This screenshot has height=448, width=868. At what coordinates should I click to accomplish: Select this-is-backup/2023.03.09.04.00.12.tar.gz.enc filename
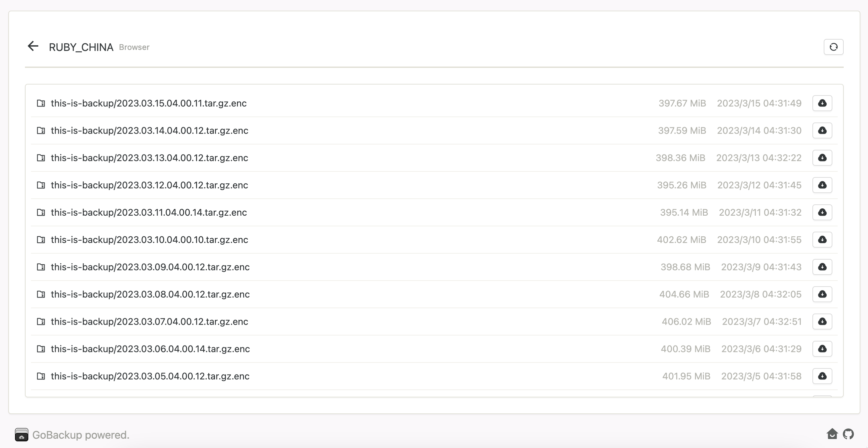150,267
